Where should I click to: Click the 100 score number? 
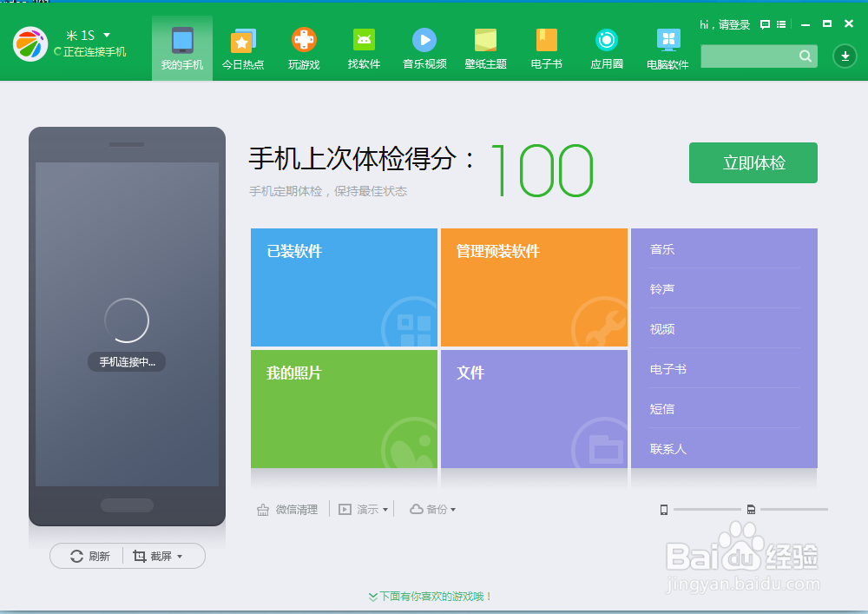pyautogui.click(x=542, y=170)
